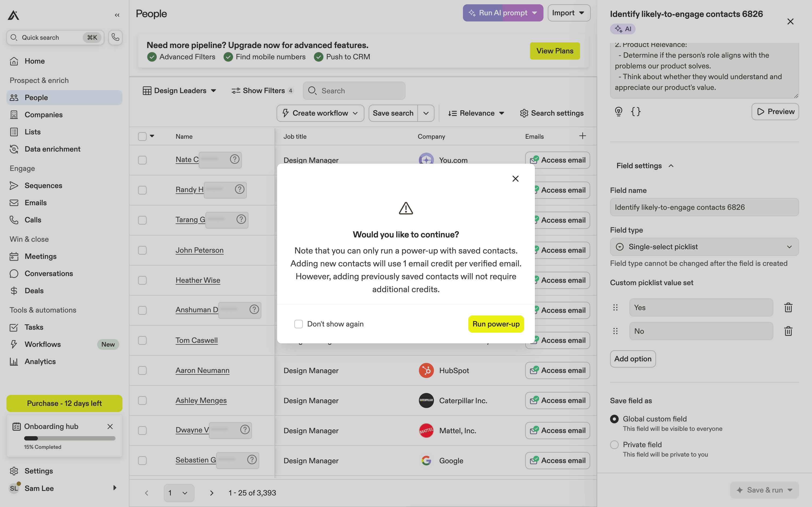This screenshot has height=507, width=812.
Task: Click the phone dialer icon near Quick search
Action: 115,37
